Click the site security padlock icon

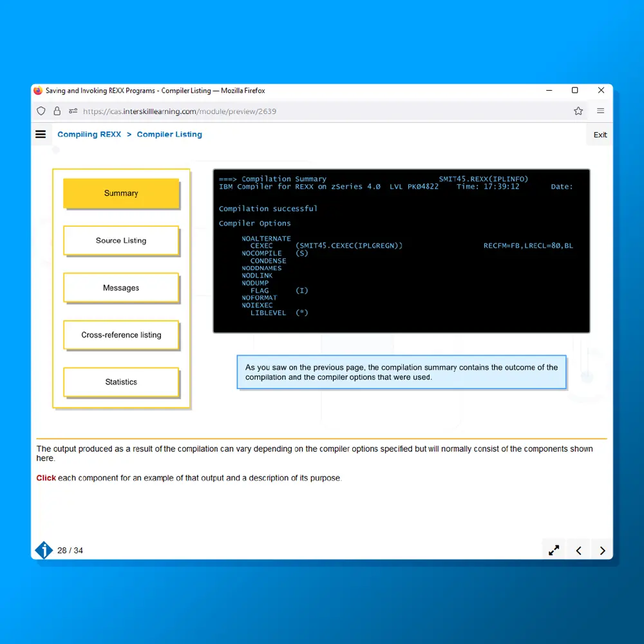click(57, 111)
